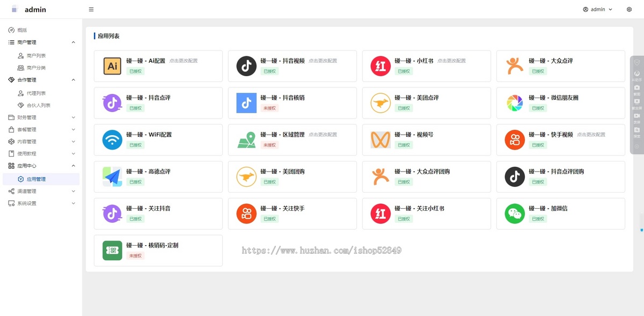The width and height of the screenshot is (644, 316).
Task: Open settings gear in top header
Action: (x=629, y=9)
